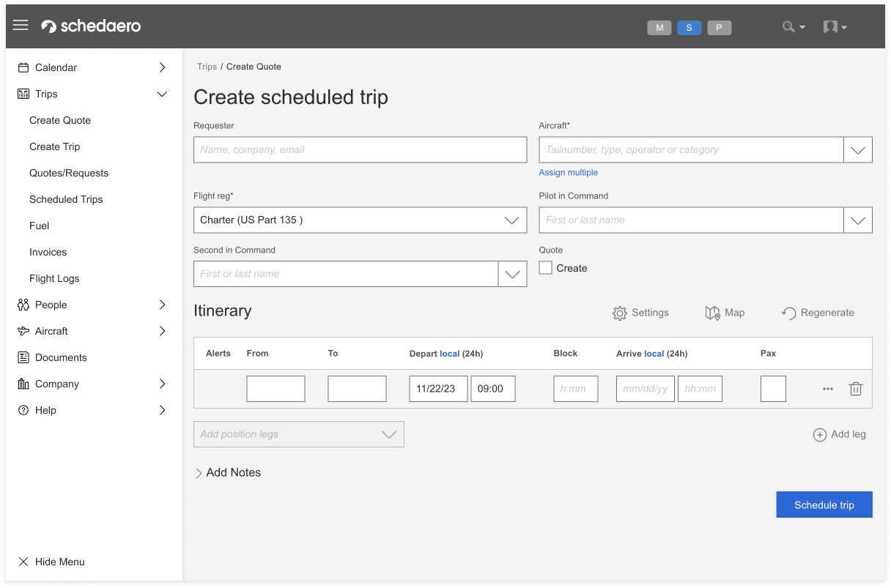Toggle the M mode pill
The width and height of the screenshot is (891, 588).
click(659, 28)
